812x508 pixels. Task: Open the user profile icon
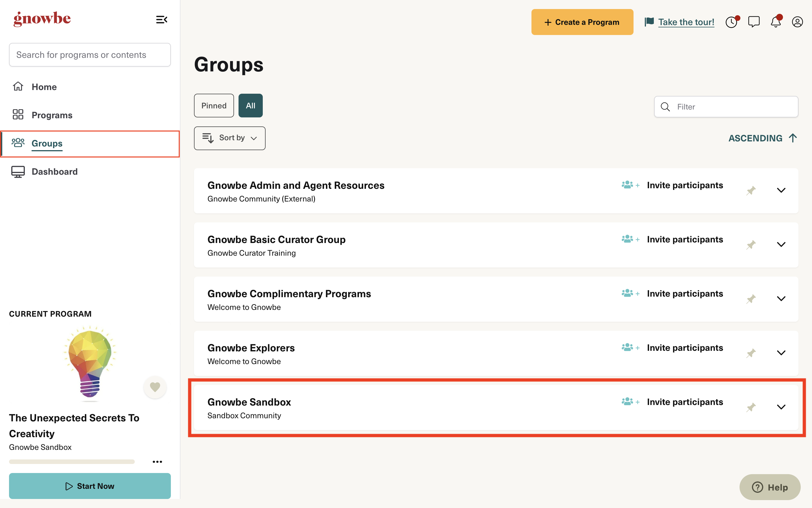(x=797, y=22)
